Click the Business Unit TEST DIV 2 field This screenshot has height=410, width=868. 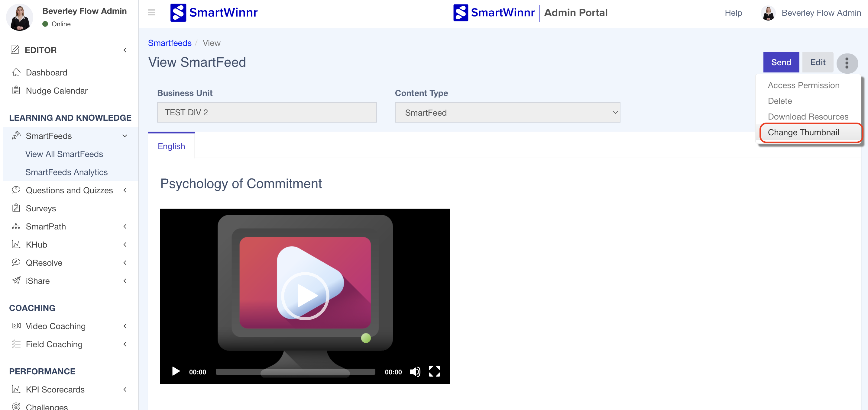[267, 112]
